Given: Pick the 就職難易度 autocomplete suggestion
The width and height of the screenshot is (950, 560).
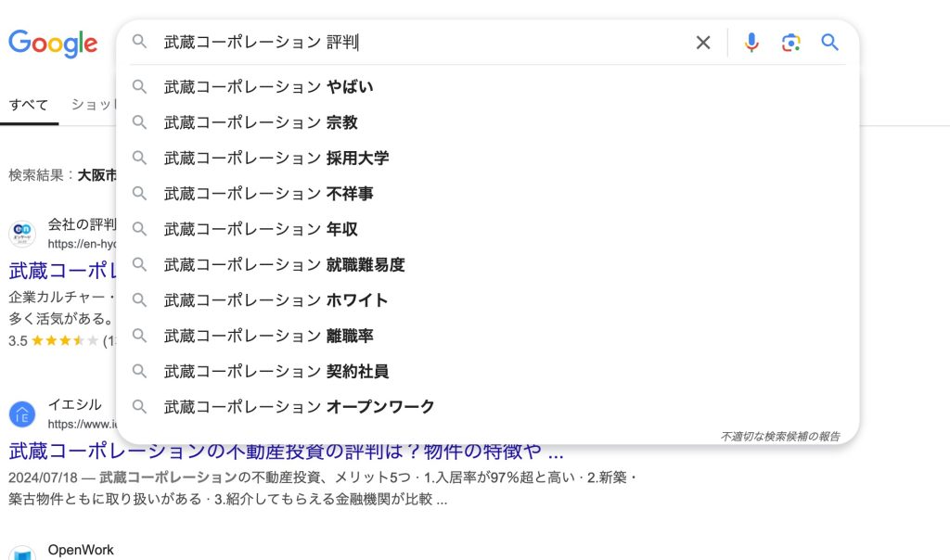Looking at the screenshot, I should point(284,265).
